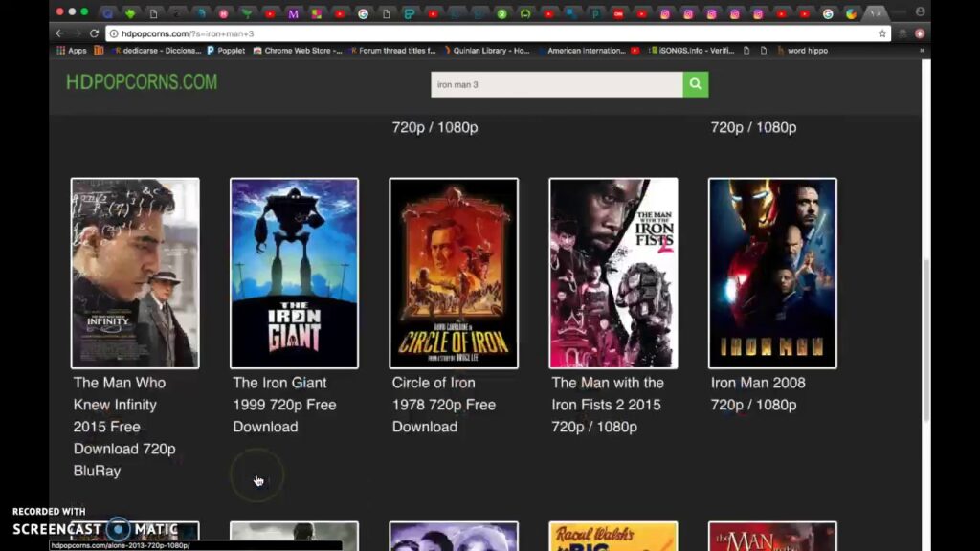
Task: Click the green search magnifier button
Action: click(x=696, y=84)
